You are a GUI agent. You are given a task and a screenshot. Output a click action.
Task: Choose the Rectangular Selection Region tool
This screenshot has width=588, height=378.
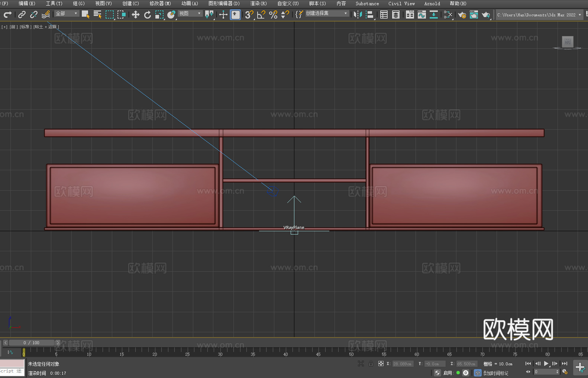110,14
